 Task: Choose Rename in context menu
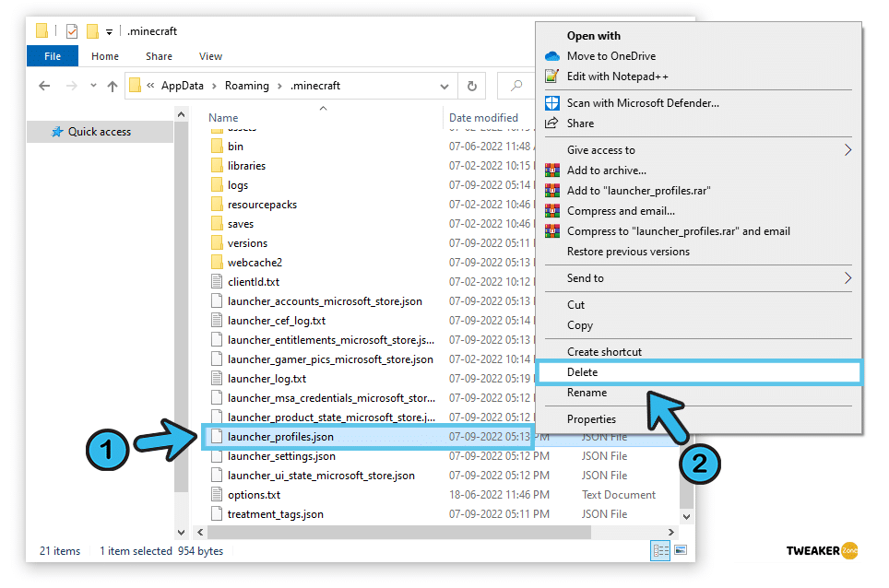click(x=587, y=393)
